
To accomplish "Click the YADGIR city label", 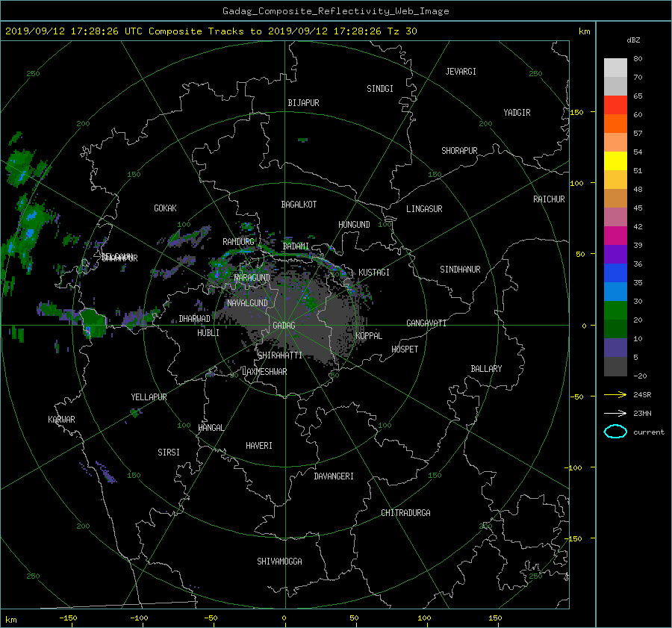I will [x=517, y=112].
